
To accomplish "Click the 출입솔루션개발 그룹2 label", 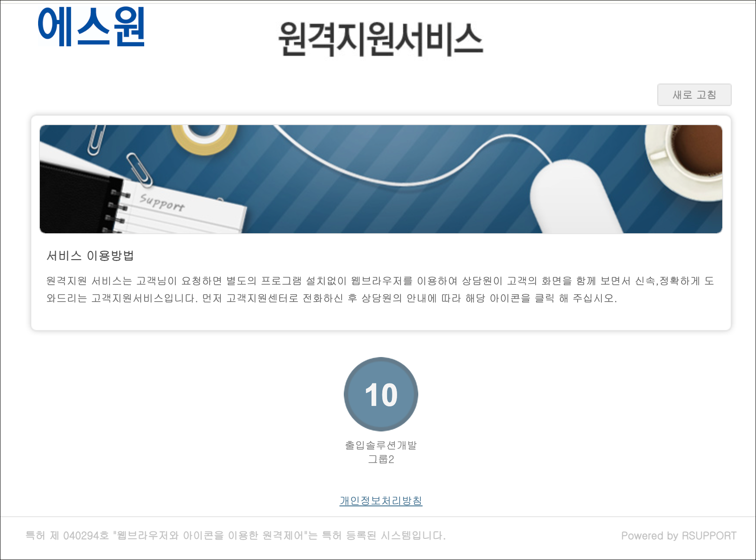I will [x=381, y=452].
